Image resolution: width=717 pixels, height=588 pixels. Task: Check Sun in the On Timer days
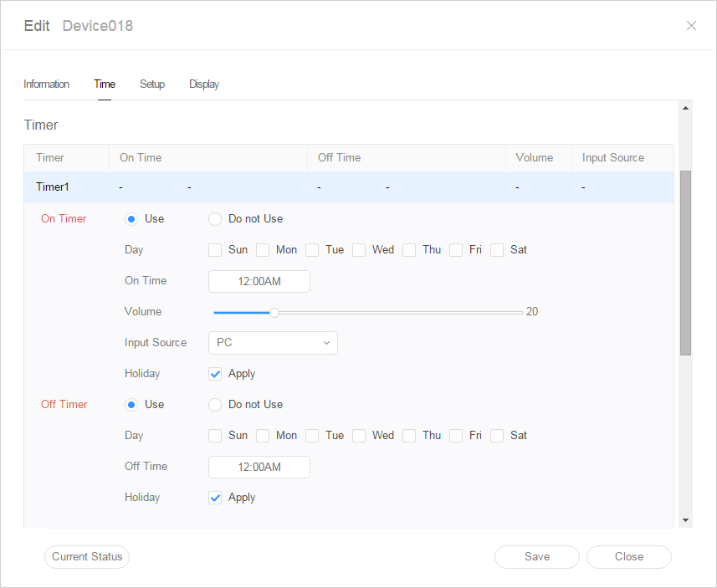[216, 250]
